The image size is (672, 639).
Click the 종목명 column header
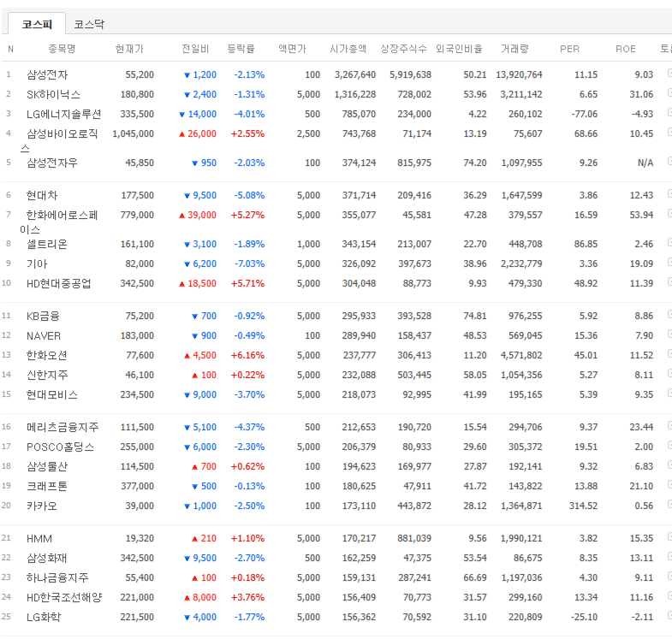coord(62,49)
